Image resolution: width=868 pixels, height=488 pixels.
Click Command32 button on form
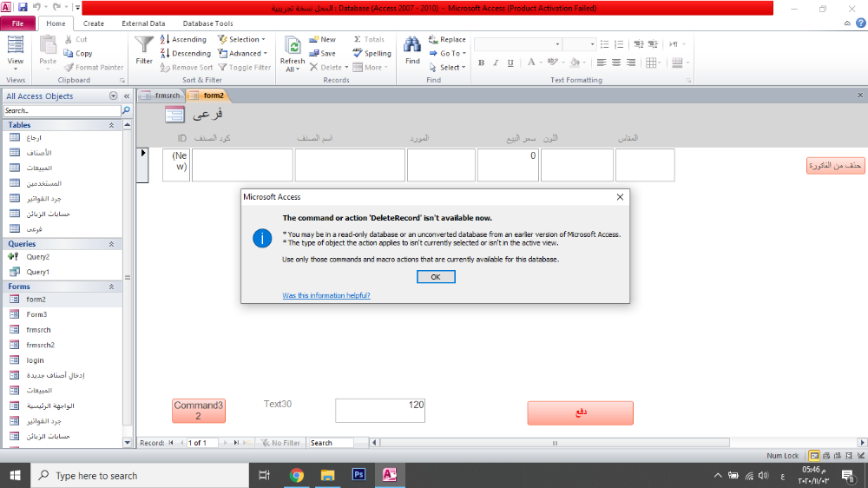pos(198,411)
